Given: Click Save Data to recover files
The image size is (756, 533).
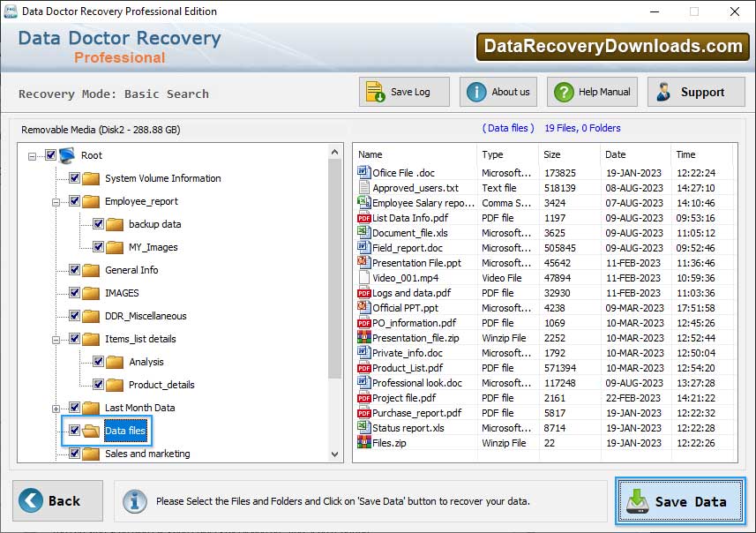Looking at the screenshot, I should coord(680,501).
